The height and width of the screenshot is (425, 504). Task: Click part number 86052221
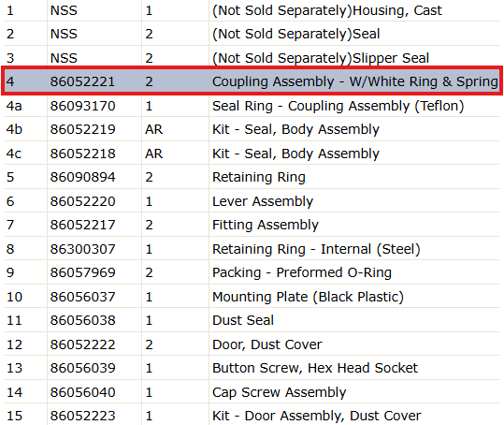point(82,81)
